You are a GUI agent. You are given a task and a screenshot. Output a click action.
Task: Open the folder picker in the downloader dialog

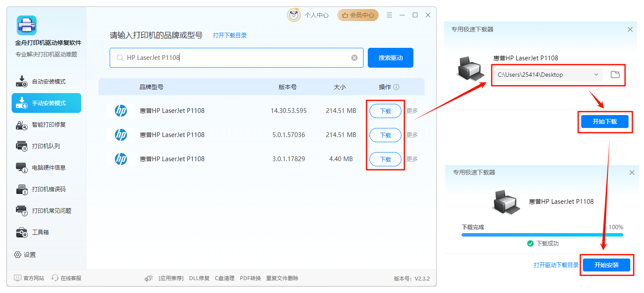tap(615, 75)
